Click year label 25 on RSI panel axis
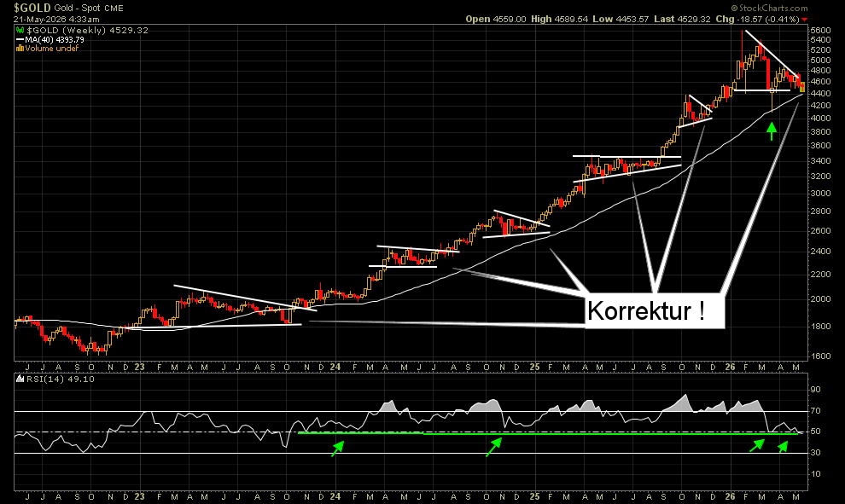The image size is (845, 504). click(534, 496)
